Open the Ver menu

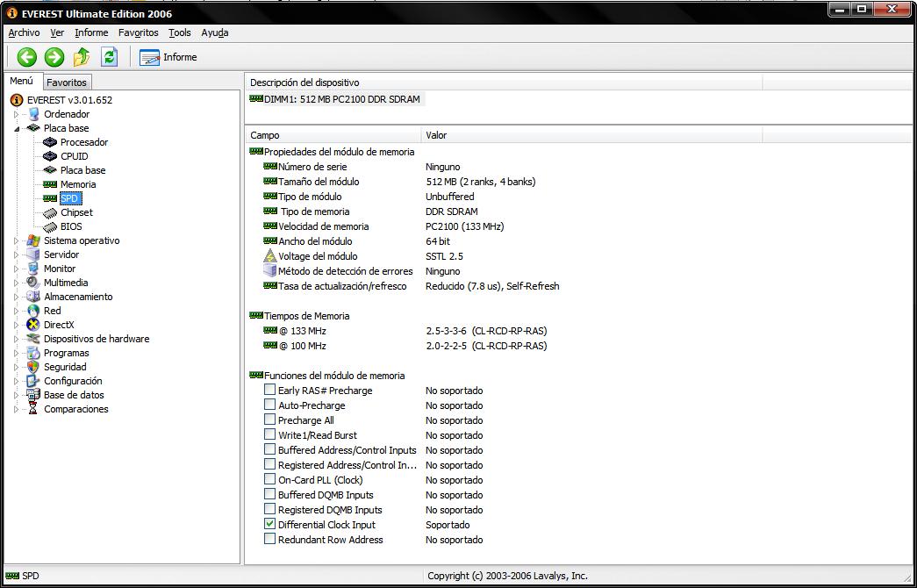[x=57, y=32]
